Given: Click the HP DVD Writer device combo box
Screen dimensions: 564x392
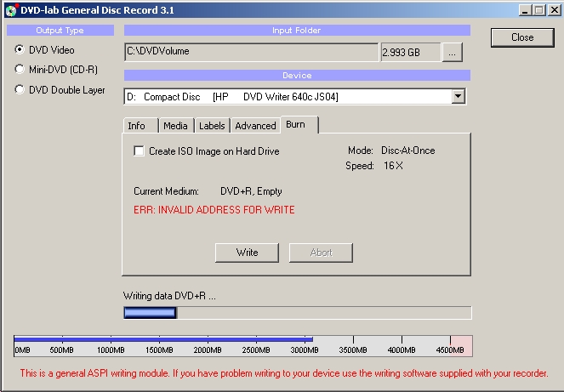Looking at the screenshot, I should tap(295, 96).
